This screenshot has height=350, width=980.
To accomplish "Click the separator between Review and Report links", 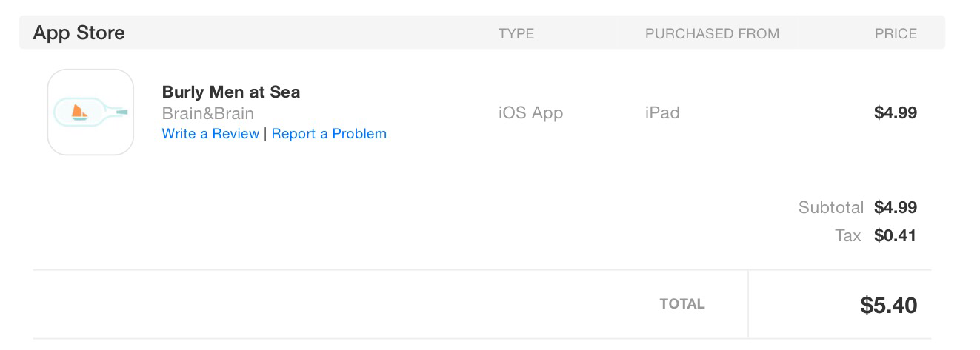I will pos(265,134).
